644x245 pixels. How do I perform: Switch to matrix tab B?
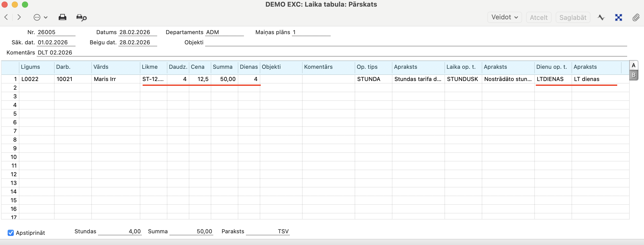click(634, 75)
